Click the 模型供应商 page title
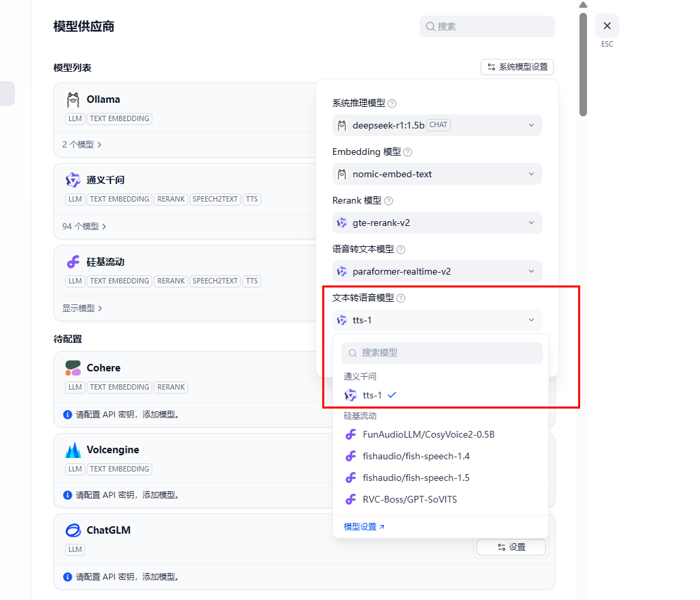This screenshot has width=700, height=600. [x=83, y=26]
